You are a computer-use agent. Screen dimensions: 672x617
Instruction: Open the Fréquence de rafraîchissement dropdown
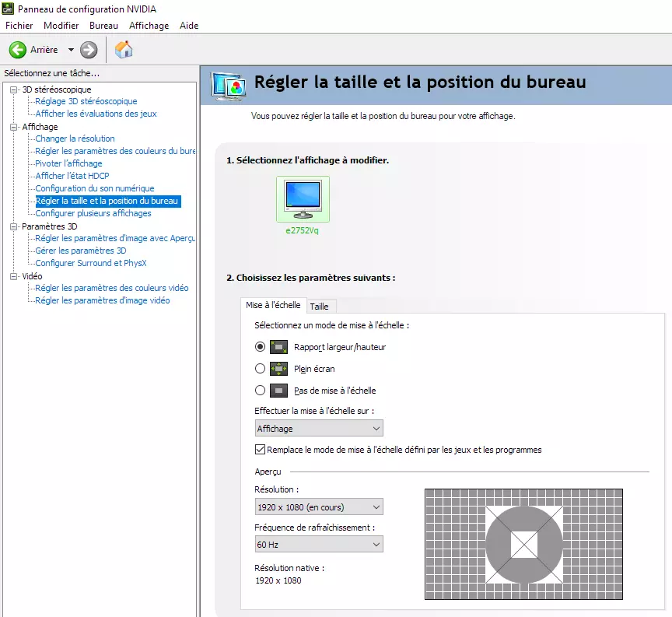point(319,545)
